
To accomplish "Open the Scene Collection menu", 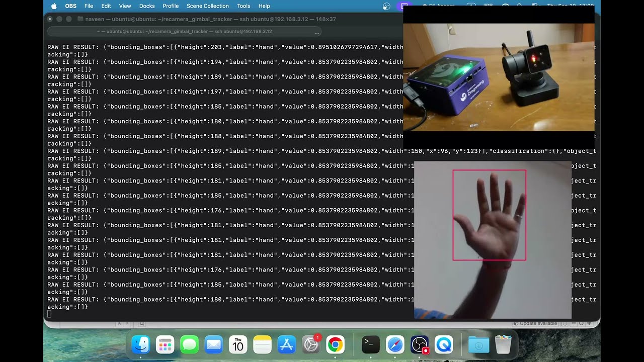I will pos(208,6).
